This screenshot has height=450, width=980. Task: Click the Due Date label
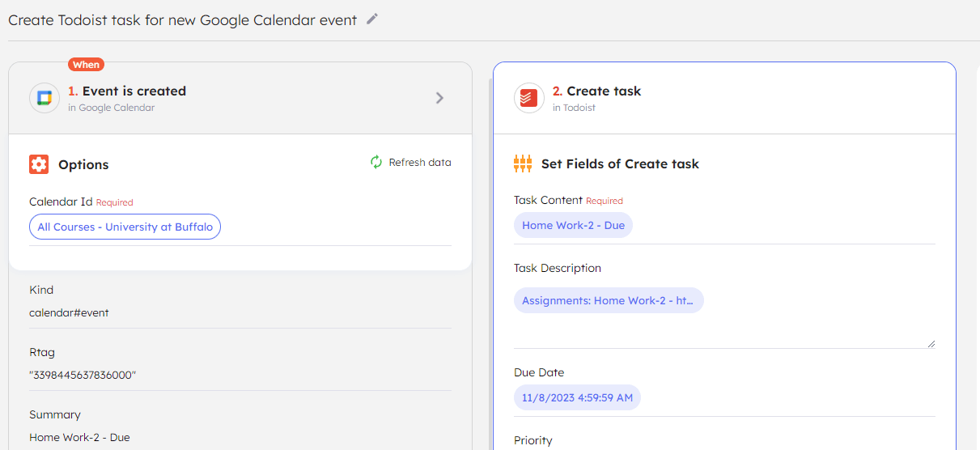[x=539, y=372]
